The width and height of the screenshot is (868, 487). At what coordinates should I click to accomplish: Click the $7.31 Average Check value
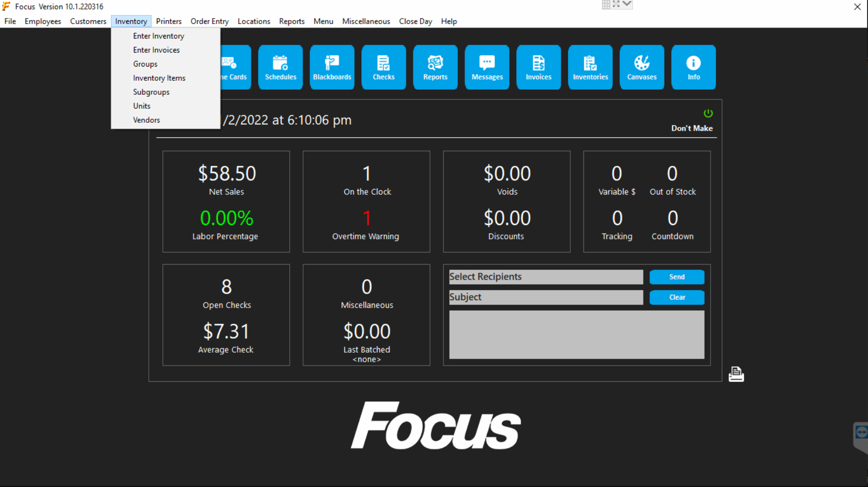(227, 332)
